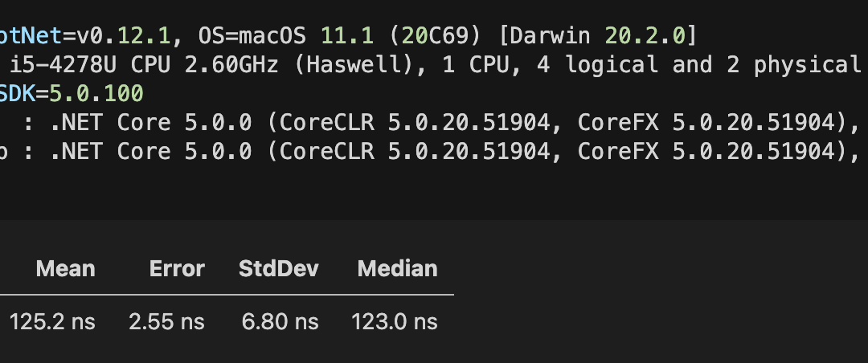Viewport: 868px width, 363px height.
Task: Click the StdDev value "6.80 ns"
Action: point(280,322)
